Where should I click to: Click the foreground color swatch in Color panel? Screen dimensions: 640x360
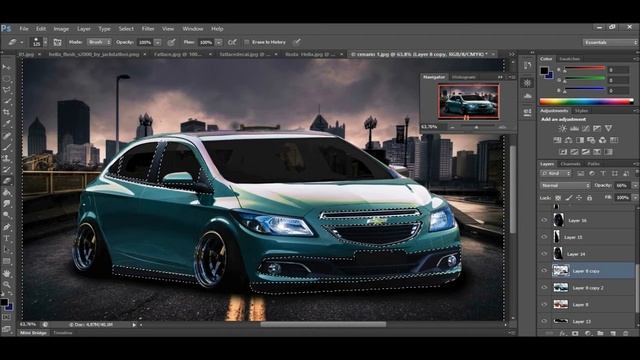pyautogui.click(x=544, y=71)
